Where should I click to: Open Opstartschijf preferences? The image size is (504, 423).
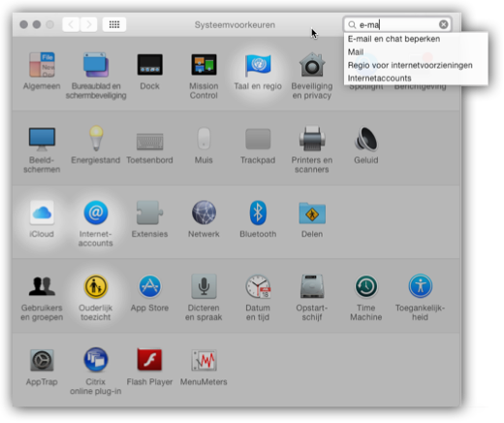click(x=312, y=286)
